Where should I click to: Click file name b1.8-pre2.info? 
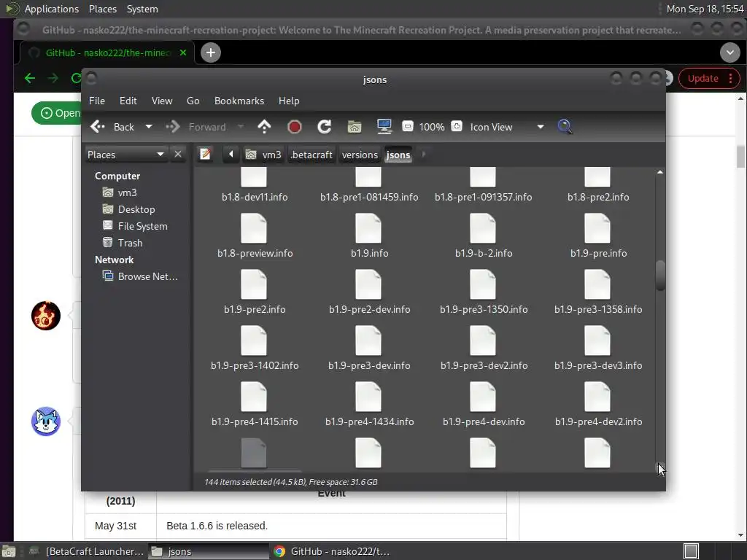tap(598, 197)
